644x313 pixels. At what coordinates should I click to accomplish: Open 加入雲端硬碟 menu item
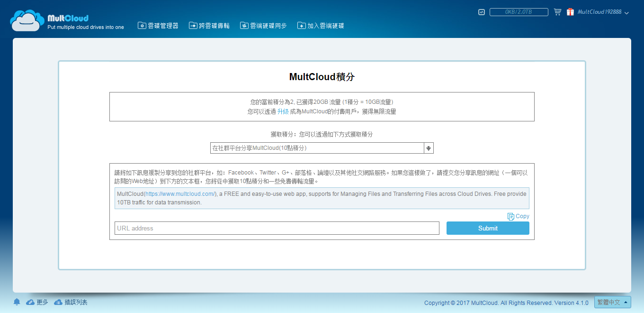[321, 26]
